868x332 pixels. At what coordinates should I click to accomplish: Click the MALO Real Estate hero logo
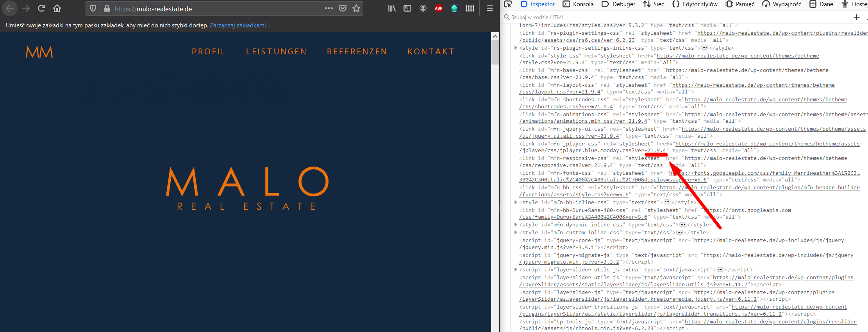(247, 188)
